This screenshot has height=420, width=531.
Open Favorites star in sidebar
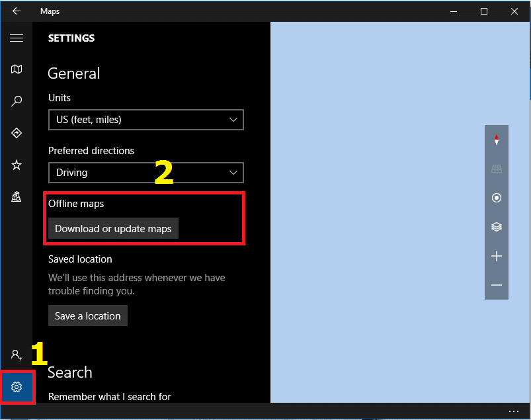17,165
